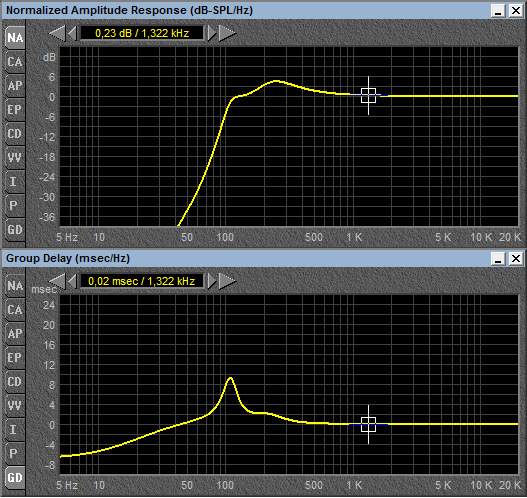Switch the top window to GD view
Image resolution: width=527 pixels, height=498 pixels.
(15, 230)
